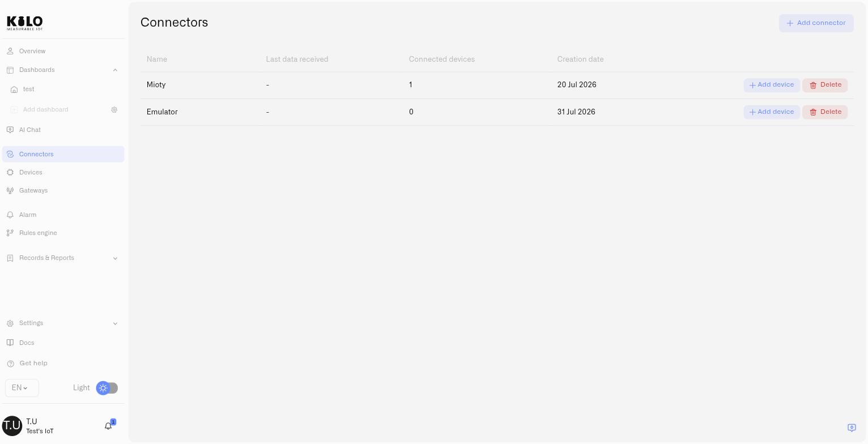
Task: Open the EN language dropdown
Action: [x=22, y=388]
